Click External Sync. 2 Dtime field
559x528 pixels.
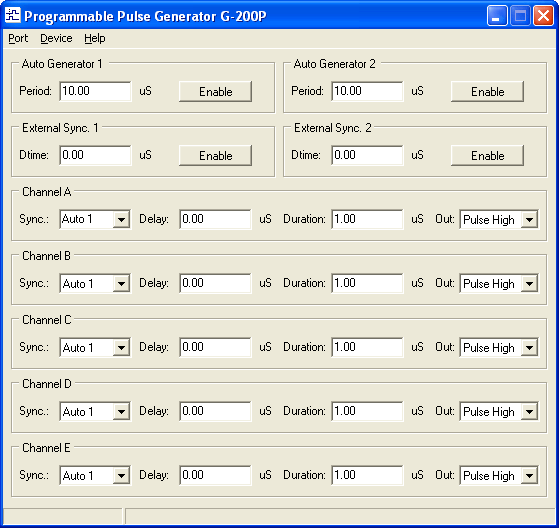pos(367,155)
